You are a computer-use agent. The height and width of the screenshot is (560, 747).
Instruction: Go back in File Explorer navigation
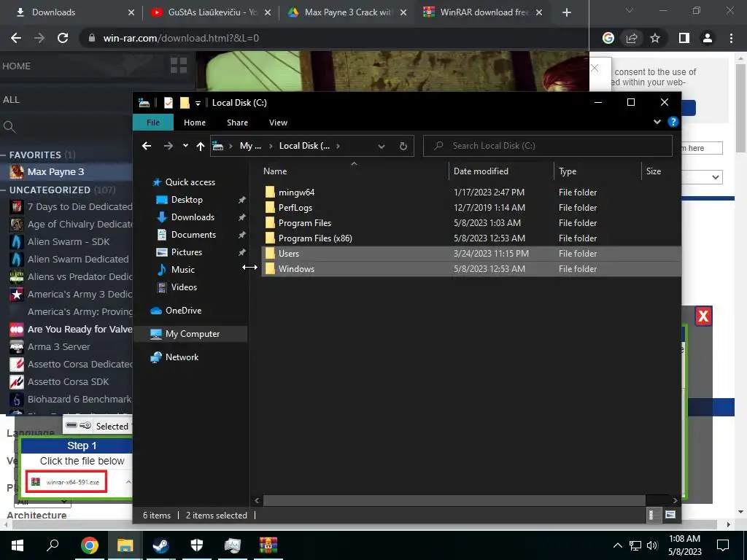point(147,146)
